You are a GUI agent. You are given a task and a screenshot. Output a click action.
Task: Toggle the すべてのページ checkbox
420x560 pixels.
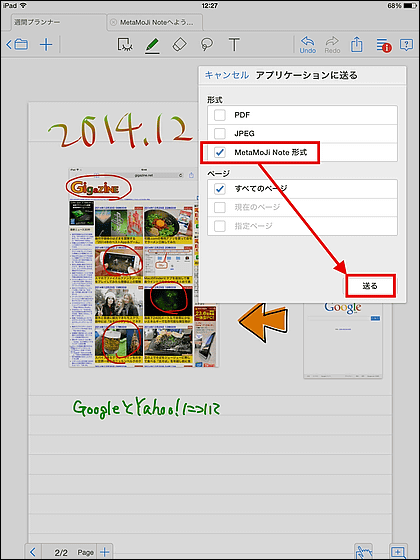tap(220, 189)
